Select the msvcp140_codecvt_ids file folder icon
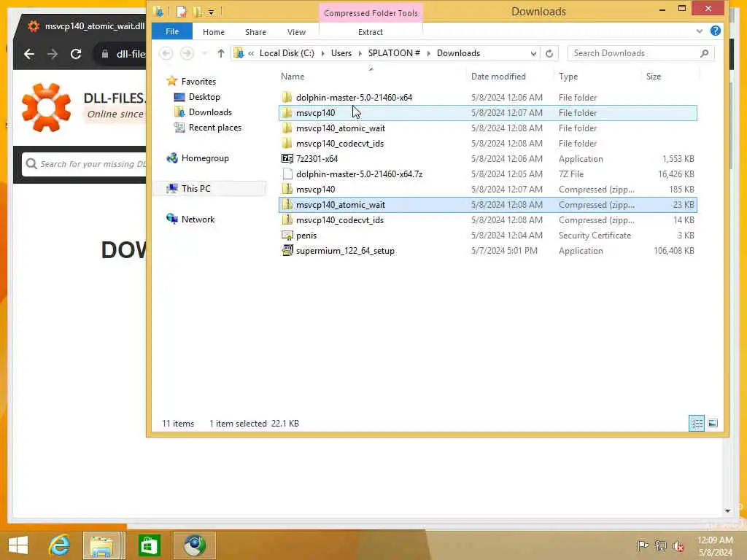This screenshot has height=560, width=747. pyautogui.click(x=287, y=144)
